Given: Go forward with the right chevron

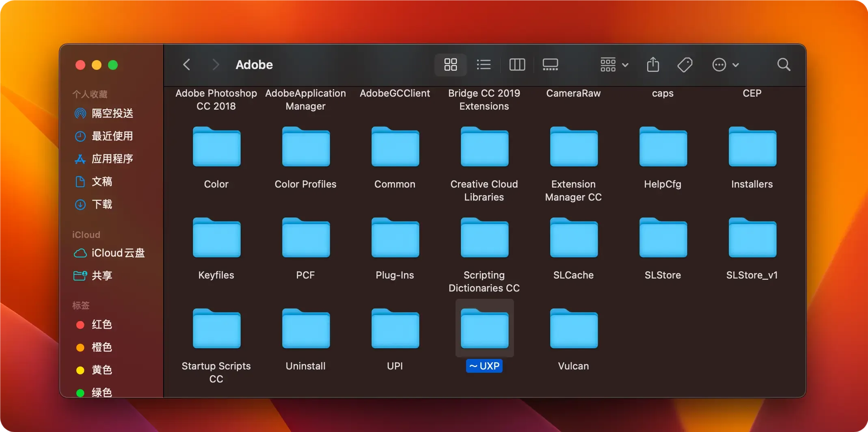Looking at the screenshot, I should (216, 65).
